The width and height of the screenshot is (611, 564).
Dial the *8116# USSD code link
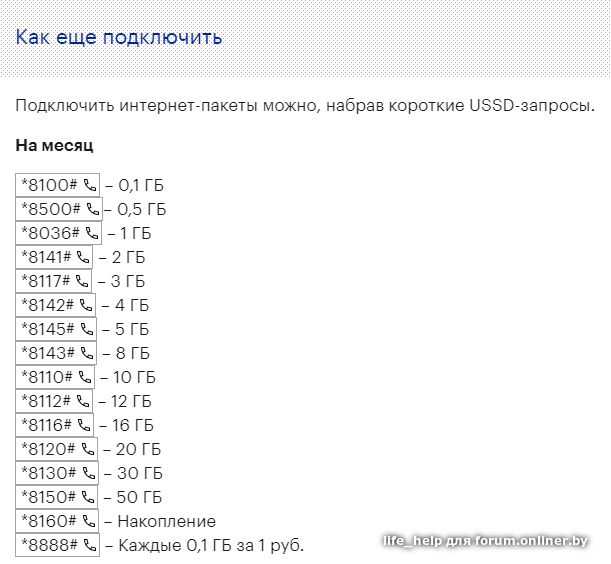45,425
